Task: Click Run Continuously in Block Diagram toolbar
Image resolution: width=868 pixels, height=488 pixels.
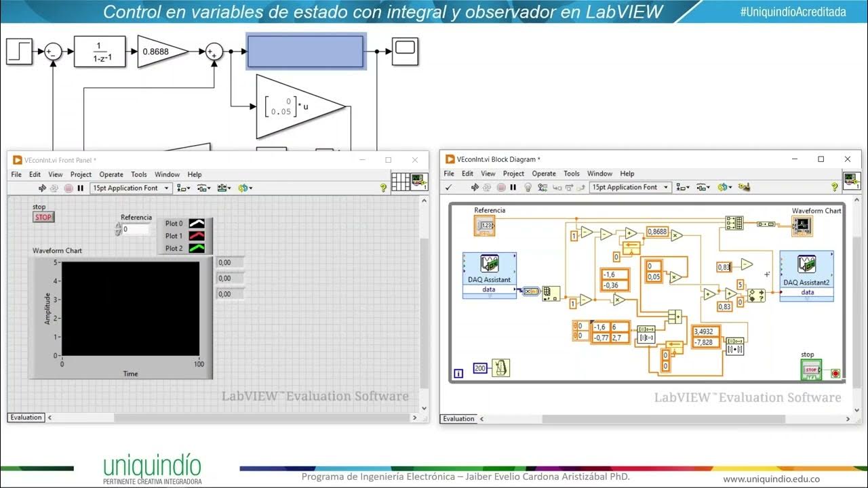Action: (487, 187)
